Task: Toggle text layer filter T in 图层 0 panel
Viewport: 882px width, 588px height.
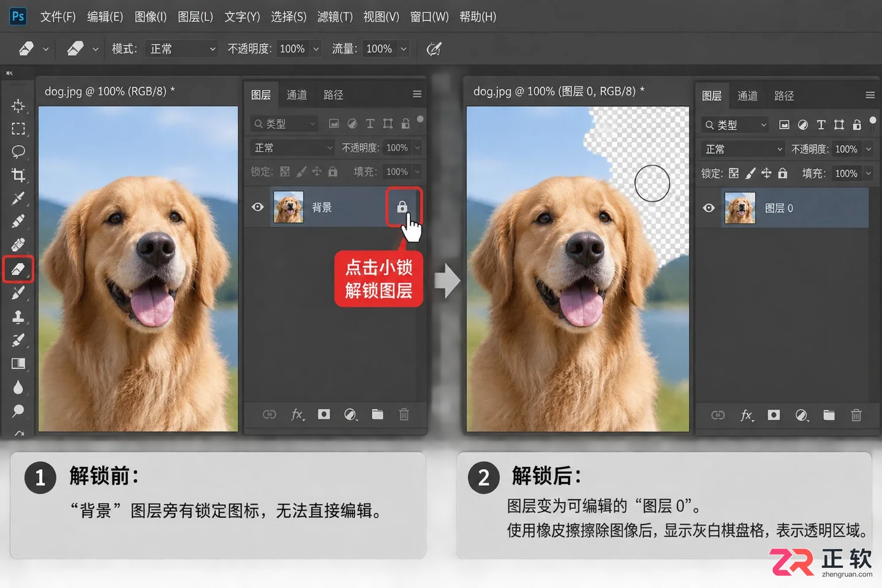Action: pyautogui.click(x=821, y=125)
